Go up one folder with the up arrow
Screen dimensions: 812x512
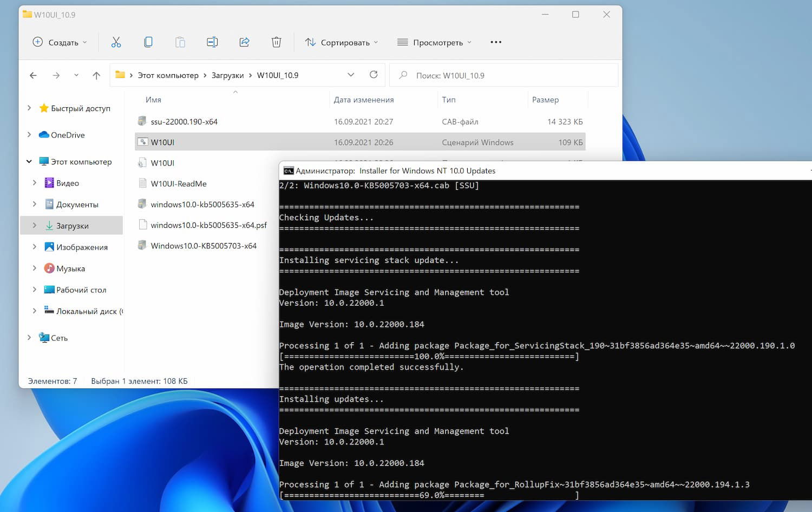coord(96,75)
